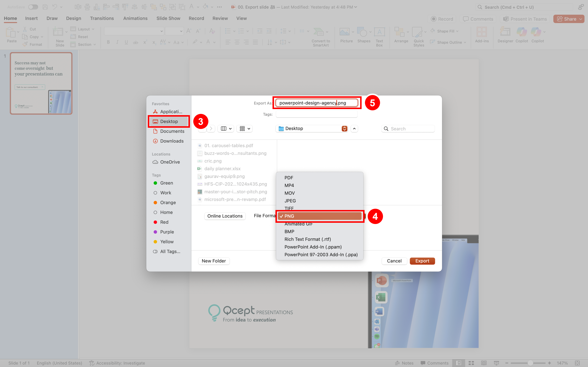Toggle the AutoSave switch
This screenshot has height=367, width=588.
pos(33,7)
